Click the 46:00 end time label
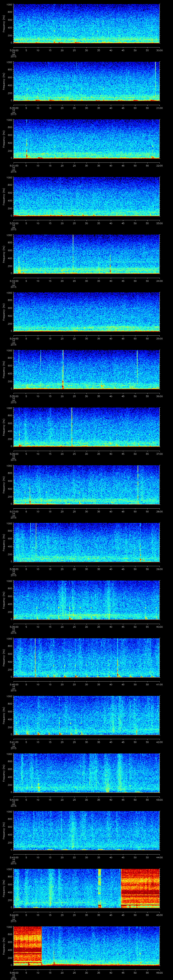This screenshot has height=980, width=173. coord(160,972)
